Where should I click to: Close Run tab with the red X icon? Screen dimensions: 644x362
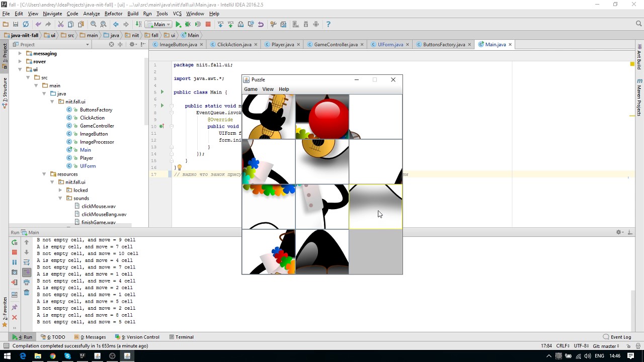point(15,317)
